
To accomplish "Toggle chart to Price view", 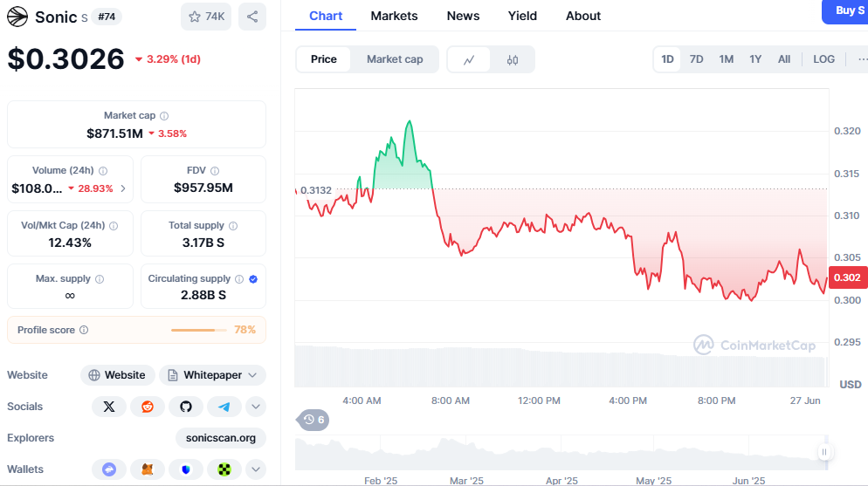I will [324, 59].
